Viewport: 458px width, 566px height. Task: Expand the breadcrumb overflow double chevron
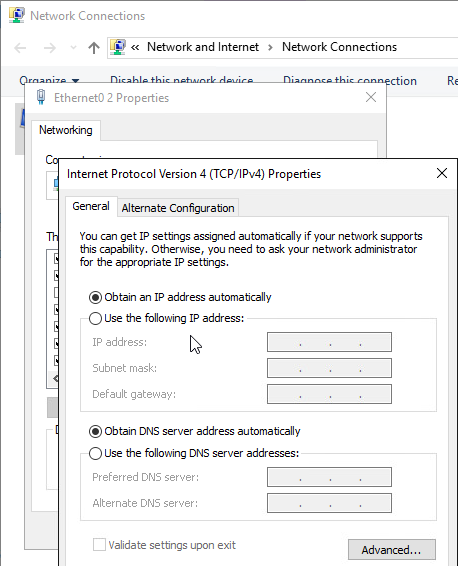(x=135, y=47)
